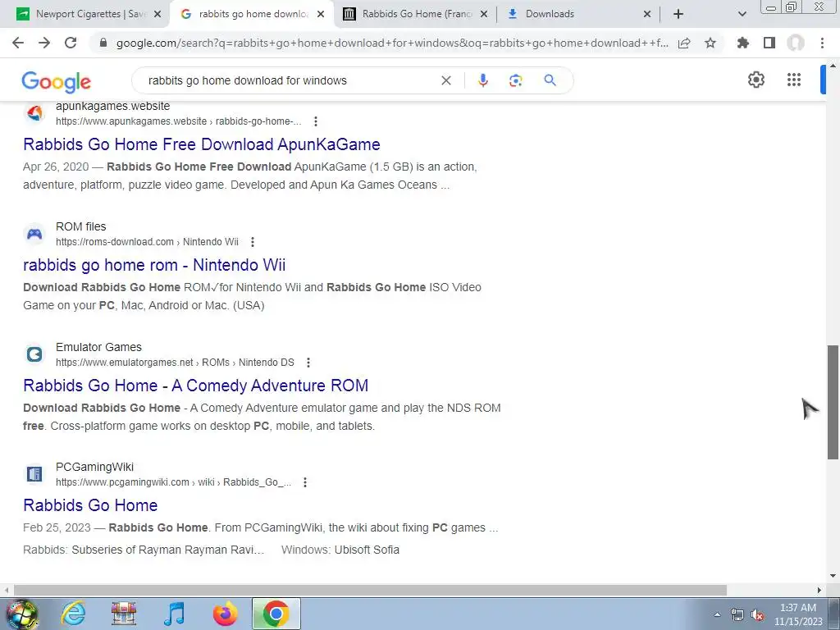
Task: Click the vertical page scrollbar thumb
Action: 833,402
